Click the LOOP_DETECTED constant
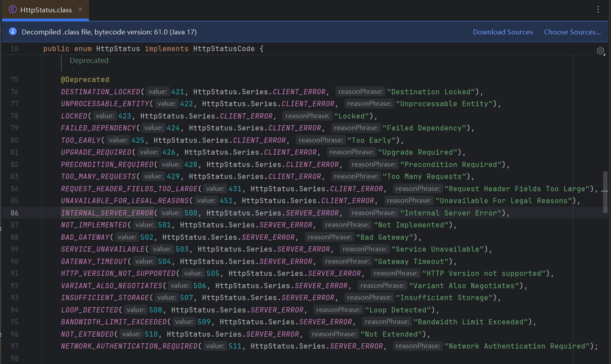Image resolution: width=611 pixels, height=364 pixels. tap(90, 310)
